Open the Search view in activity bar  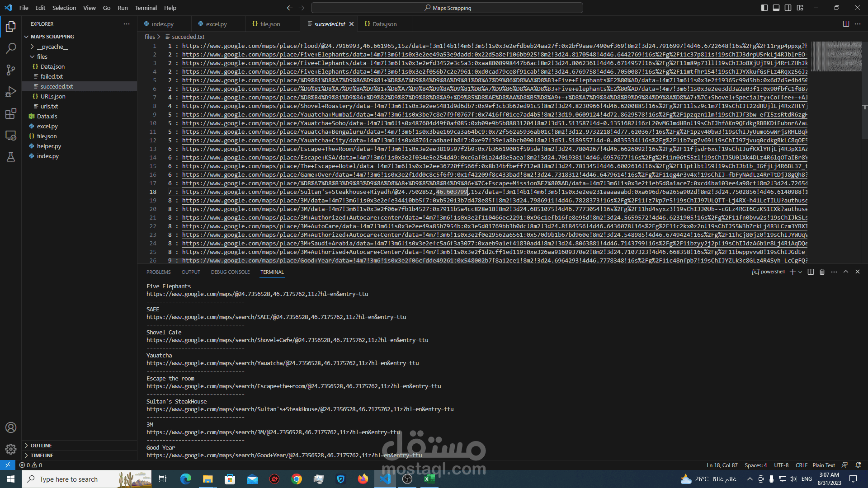[x=11, y=48]
